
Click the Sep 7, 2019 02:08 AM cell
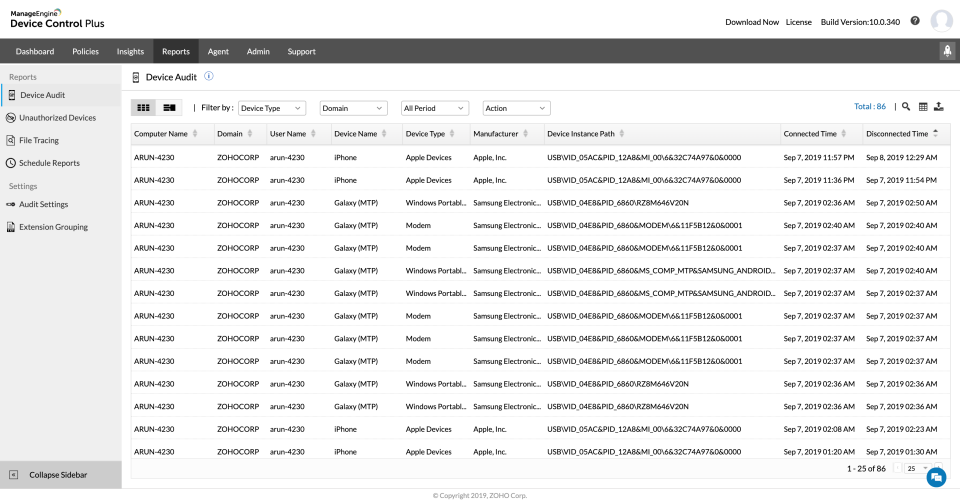click(x=819, y=429)
